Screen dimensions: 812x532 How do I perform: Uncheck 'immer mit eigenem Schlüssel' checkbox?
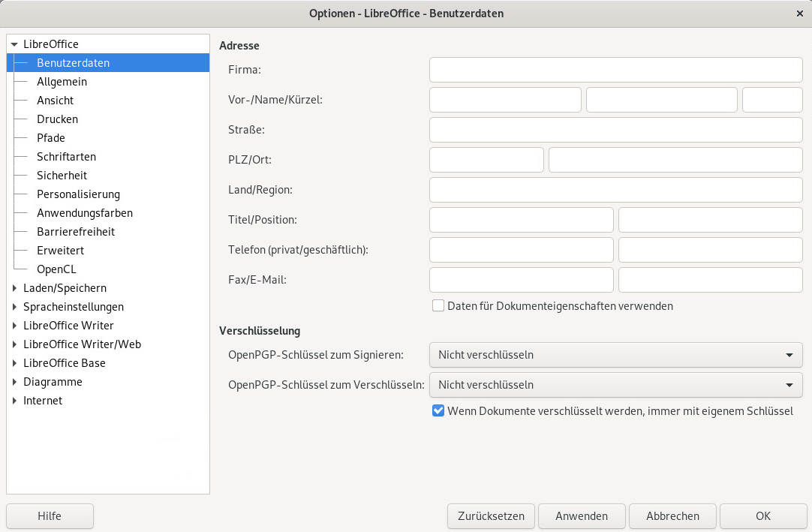(x=438, y=410)
